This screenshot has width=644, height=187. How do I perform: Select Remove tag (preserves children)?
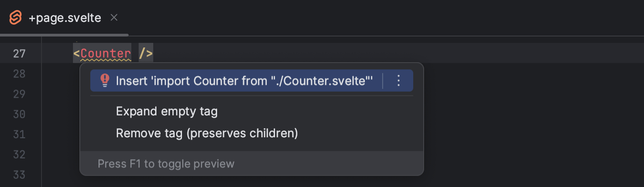click(207, 133)
